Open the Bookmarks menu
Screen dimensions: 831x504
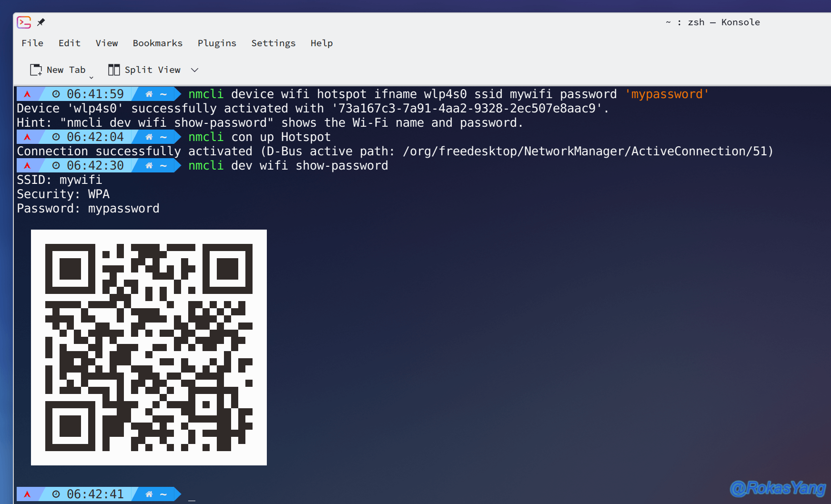(158, 43)
